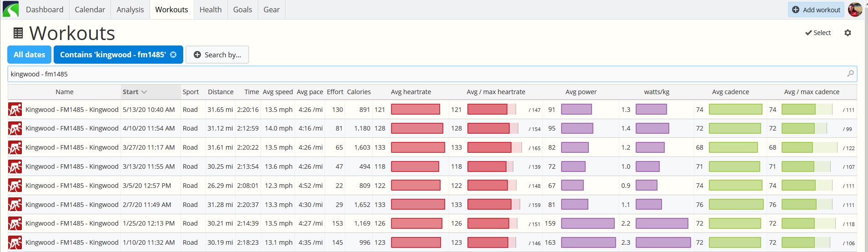Image resolution: width=868 pixels, height=252 pixels.
Task: Open the settings gear icon
Action: (x=848, y=33)
